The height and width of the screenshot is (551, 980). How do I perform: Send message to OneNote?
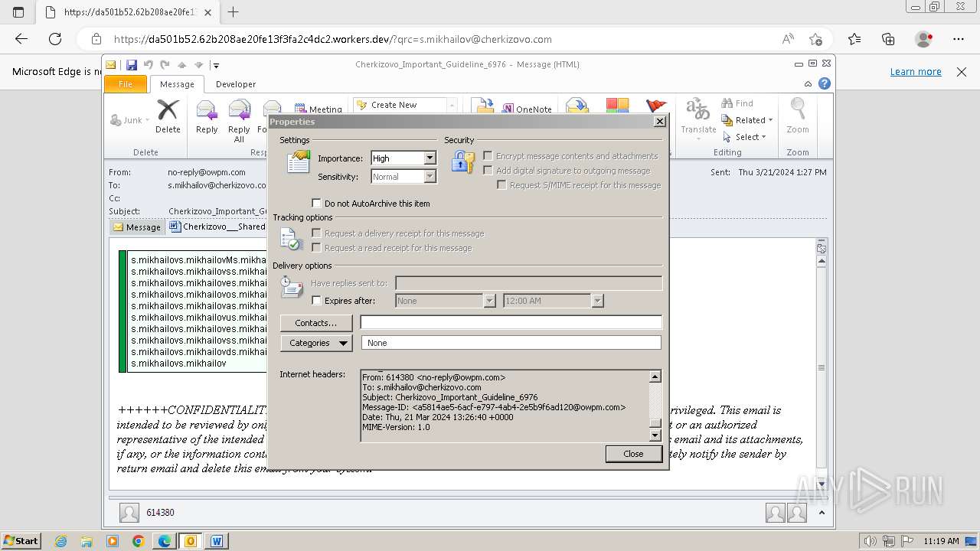click(x=527, y=109)
